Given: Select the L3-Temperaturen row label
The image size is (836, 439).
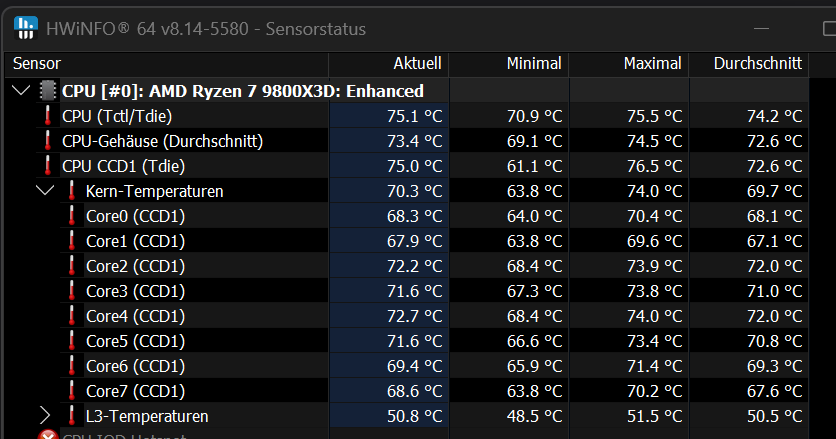Looking at the screenshot, I should coord(147,417).
